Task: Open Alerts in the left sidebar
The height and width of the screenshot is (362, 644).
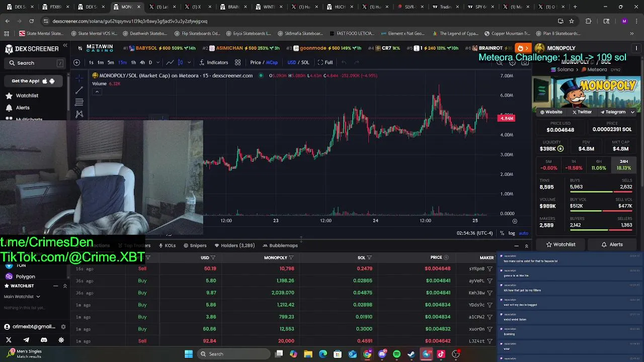Action: (18, 108)
